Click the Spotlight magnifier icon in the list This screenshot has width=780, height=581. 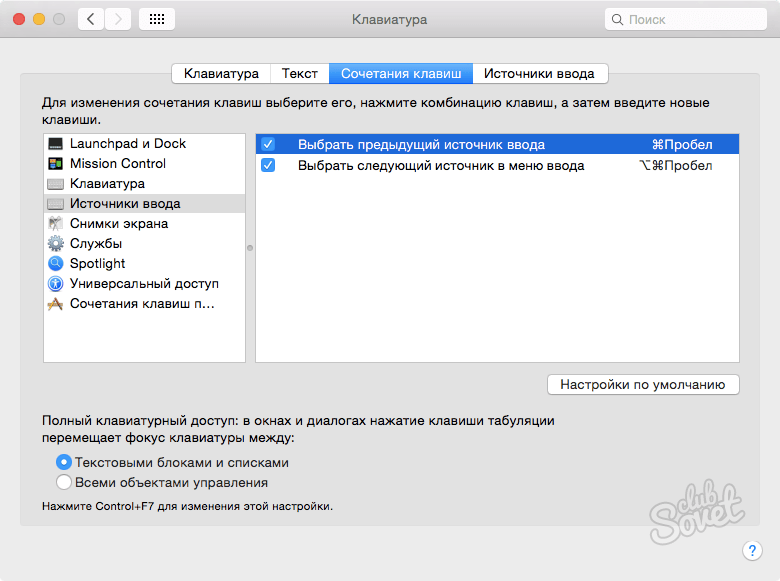click(x=55, y=263)
